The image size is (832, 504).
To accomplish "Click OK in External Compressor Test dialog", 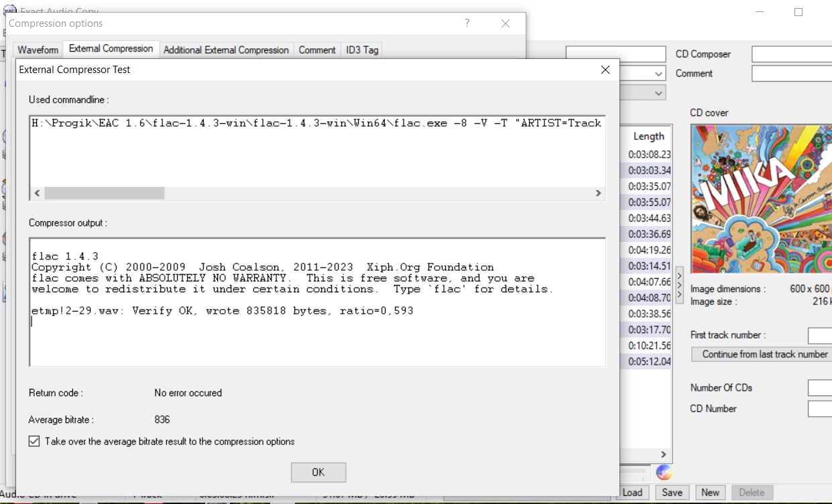I will click(318, 472).
